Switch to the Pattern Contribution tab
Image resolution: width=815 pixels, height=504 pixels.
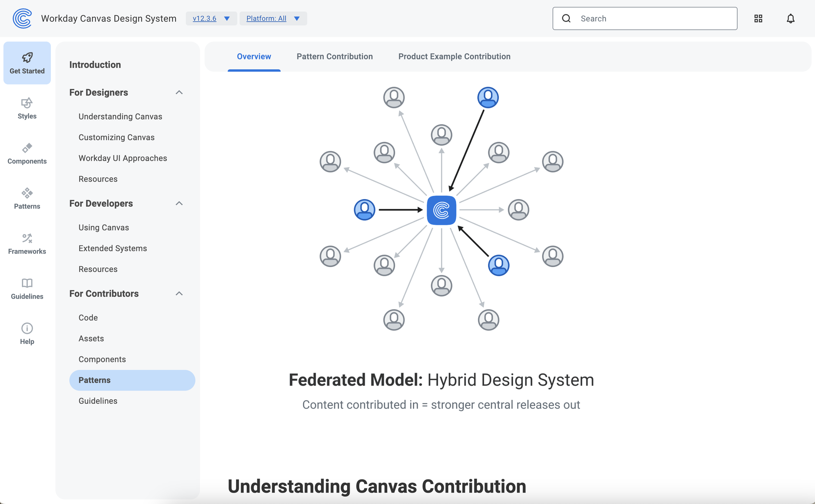(x=334, y=56)
